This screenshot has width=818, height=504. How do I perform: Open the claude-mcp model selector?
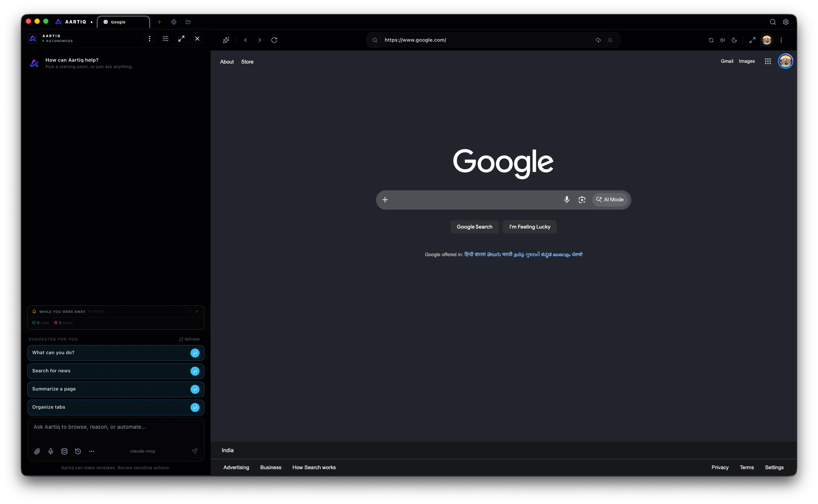143,451
